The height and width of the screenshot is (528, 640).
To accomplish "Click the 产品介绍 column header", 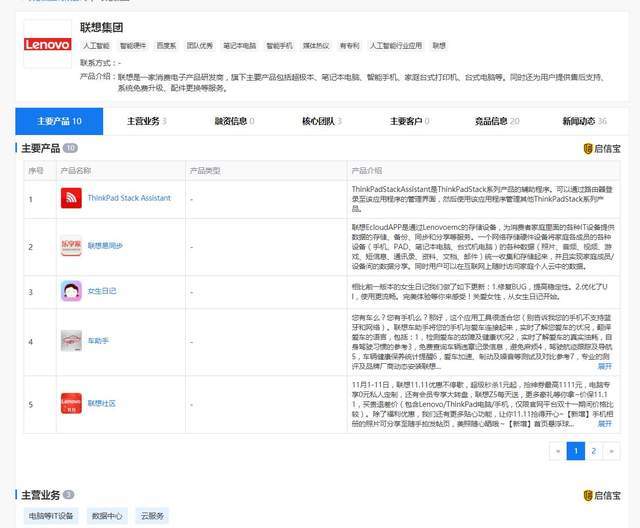I will 367,171.
